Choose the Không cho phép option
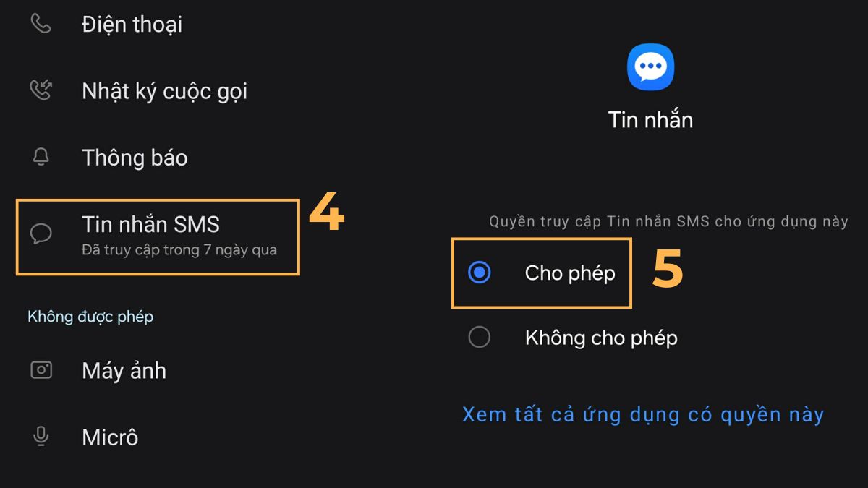 point(480,337)
